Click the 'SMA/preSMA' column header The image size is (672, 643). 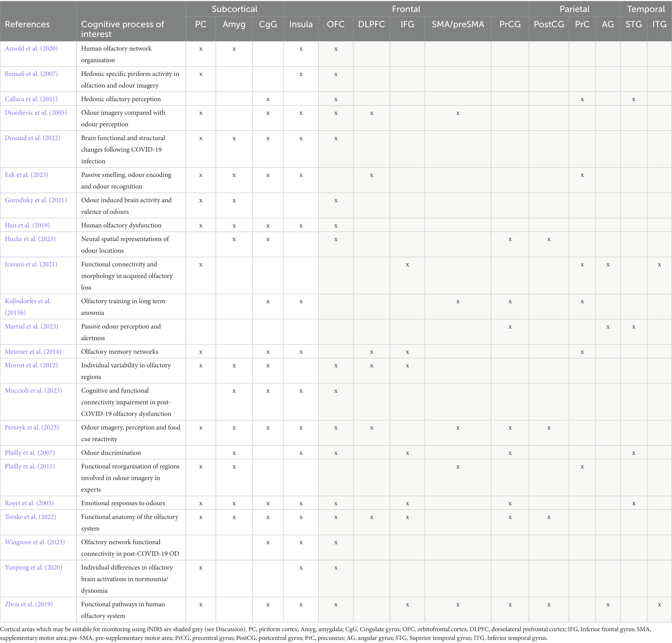click(x=458, y=24)
